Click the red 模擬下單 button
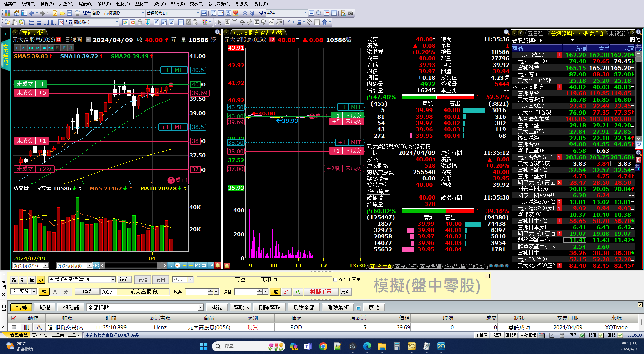 320,292
